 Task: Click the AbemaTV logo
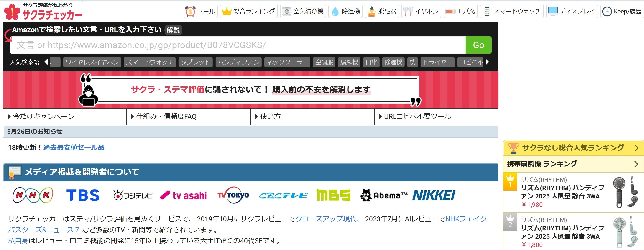(x=384, y=195)
